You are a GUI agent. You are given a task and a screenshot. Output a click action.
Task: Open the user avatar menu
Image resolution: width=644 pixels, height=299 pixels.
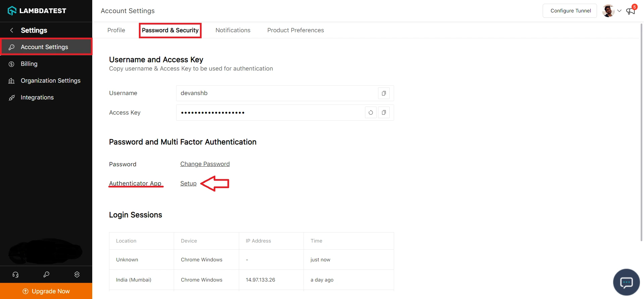point(608,11)
